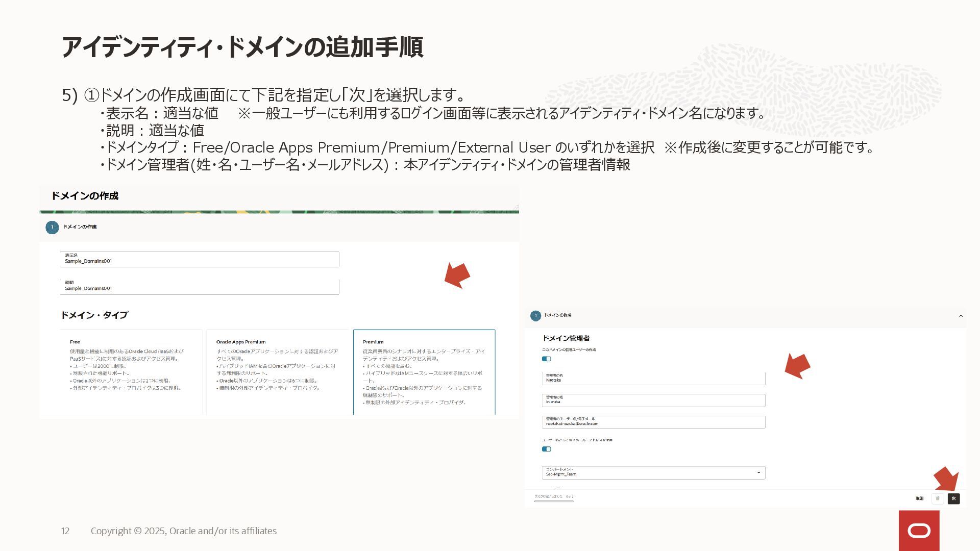Click the Oracle logo in the slide corner

point(919,531)
